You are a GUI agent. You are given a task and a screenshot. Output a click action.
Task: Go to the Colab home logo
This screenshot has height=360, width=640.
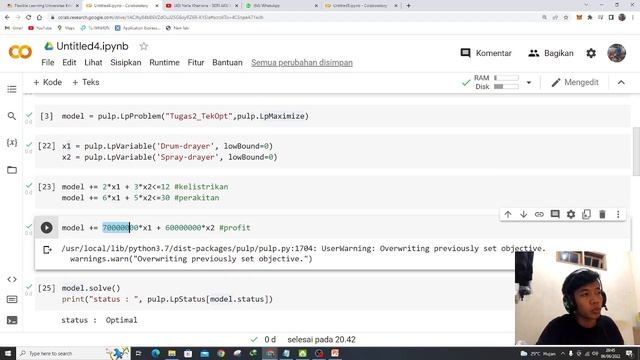tap(20, 52)
